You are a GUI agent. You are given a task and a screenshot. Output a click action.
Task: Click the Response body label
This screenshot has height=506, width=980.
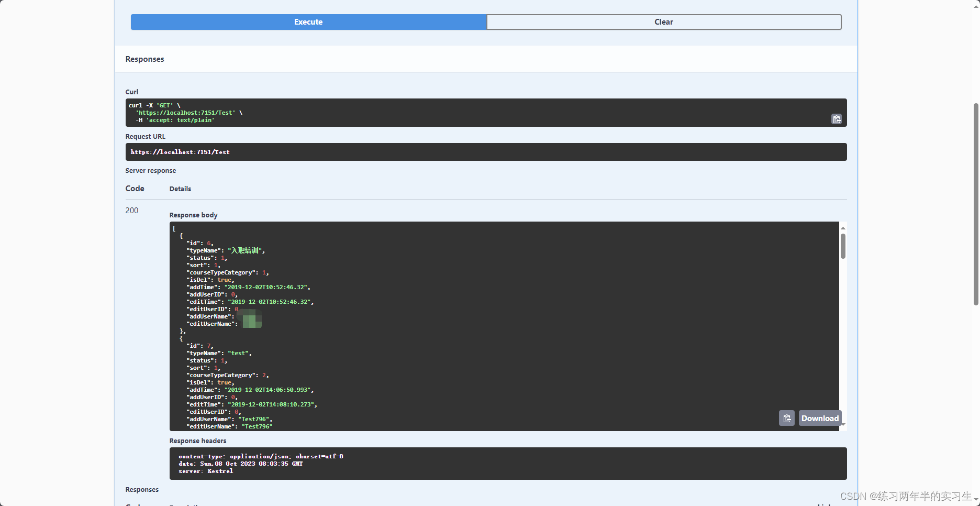[193, 215]
